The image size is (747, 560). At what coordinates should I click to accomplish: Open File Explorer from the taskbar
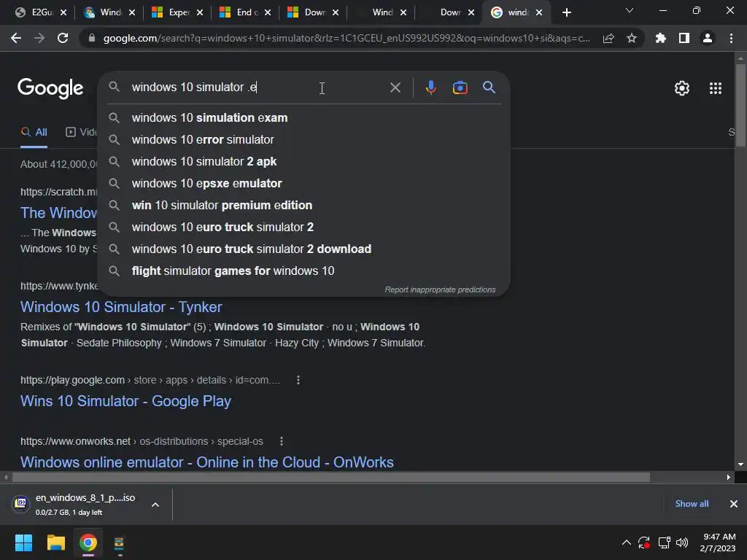(x=55, y=542)
